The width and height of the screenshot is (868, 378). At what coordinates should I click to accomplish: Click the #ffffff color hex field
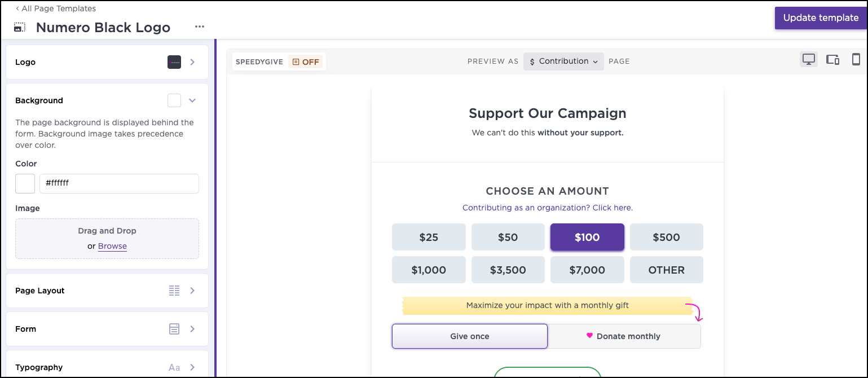(x=119, y=183)
